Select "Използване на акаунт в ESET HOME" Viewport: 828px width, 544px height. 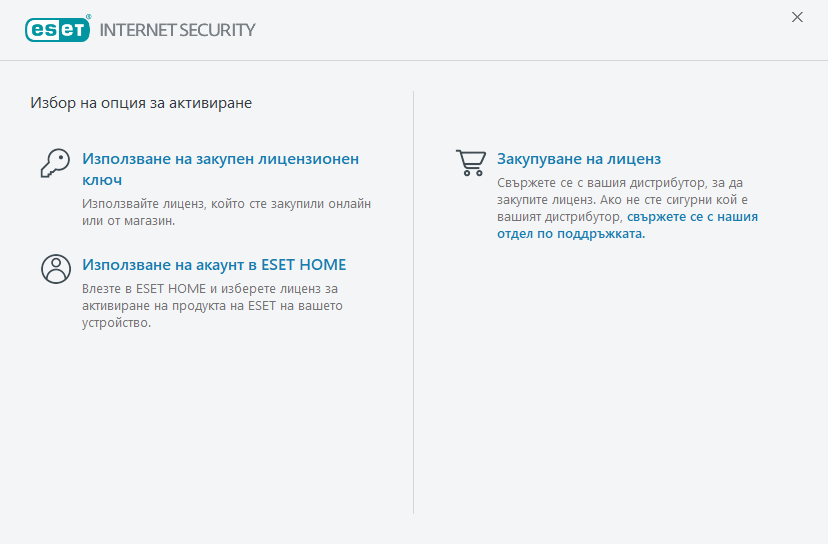click(214, 265)
